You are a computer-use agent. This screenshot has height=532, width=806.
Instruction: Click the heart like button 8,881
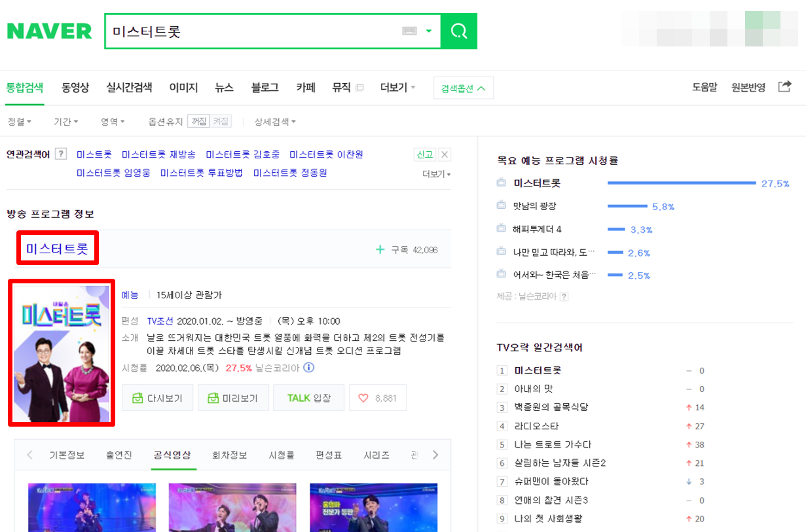click(378, 398)
